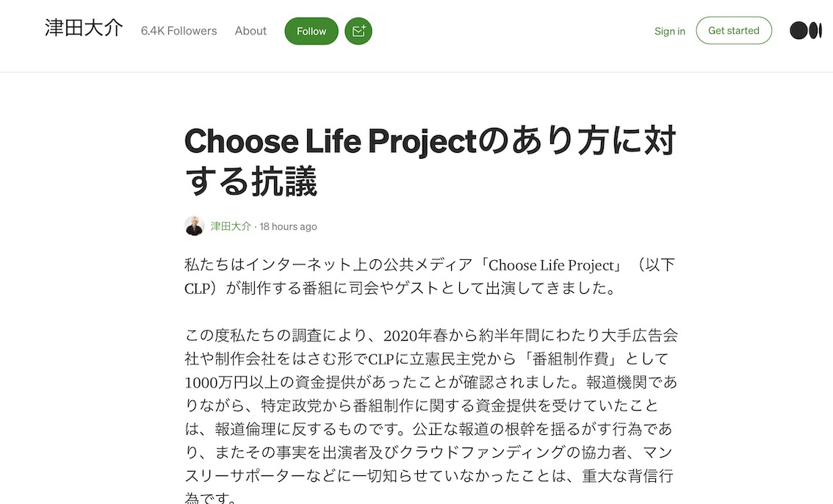Click the text "1000万円以上" in the article
The image size is (833, 504).
[224, 382]
